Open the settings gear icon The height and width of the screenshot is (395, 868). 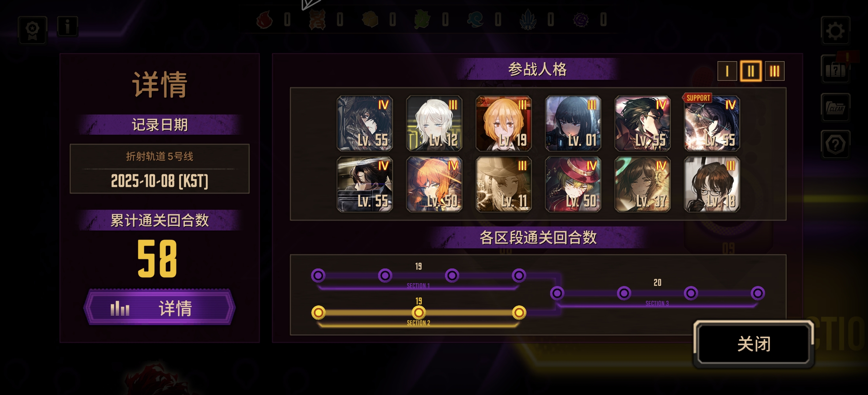coord(835,31)
